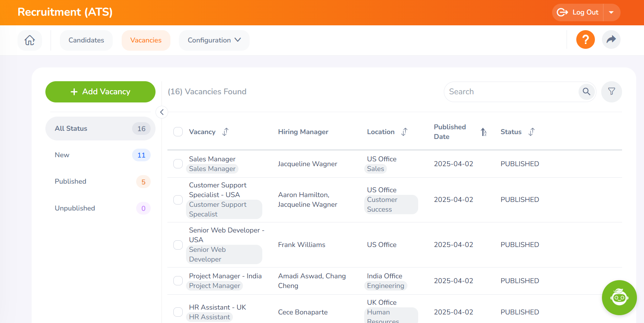Image resolution: width=644 pixels, height=323 pixels.
Task: Switch to the Candidates tab
Action: pyautogui.click(x=86, y=40)
